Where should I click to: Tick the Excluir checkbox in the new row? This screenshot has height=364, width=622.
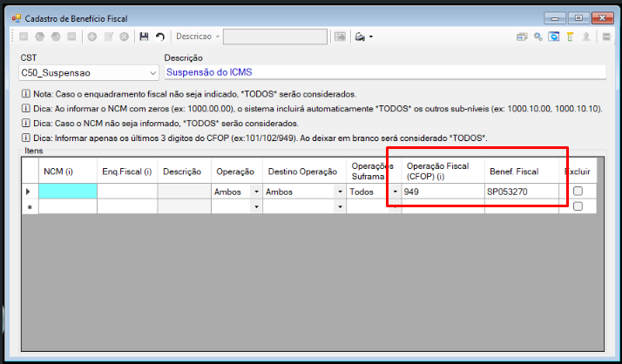coord(578,206)
